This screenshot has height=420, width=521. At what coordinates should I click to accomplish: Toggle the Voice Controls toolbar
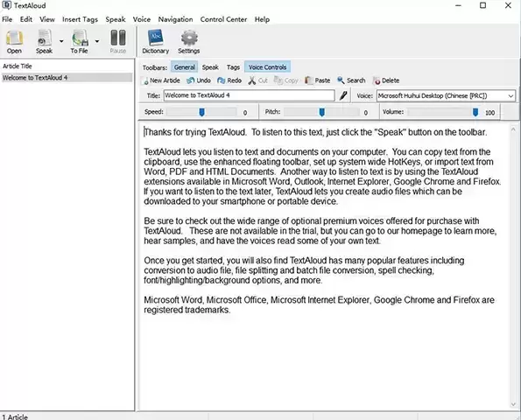coord(267,67)
